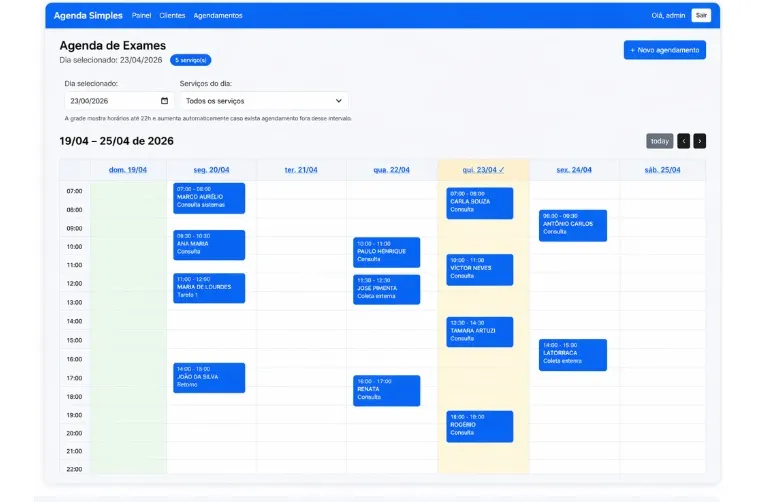Viewport: 757px width, 502px height.
Task: Open Agendamentos in the navigation bar
Action: coord(218,16)
